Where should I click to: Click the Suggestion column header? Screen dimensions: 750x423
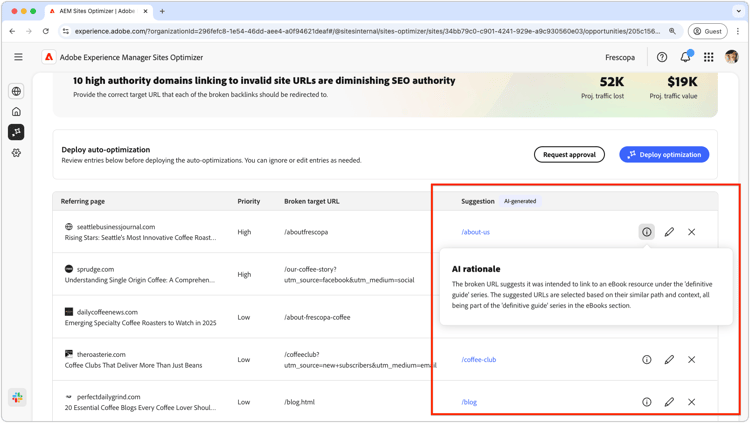click(x=478, y=201)
